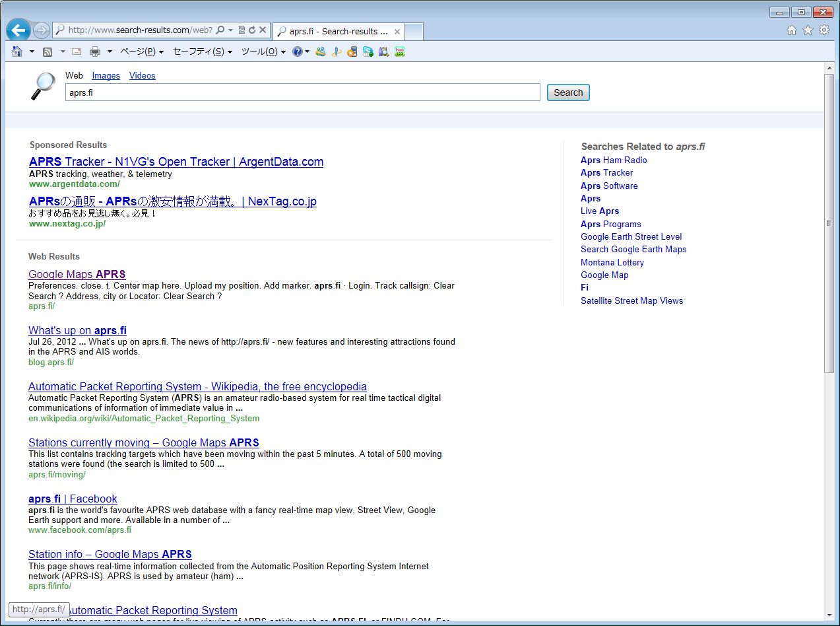Screen dimensions: 840x626
Task: Toggle compatibility view icon in address bar
Action: [x=242, y=30]
